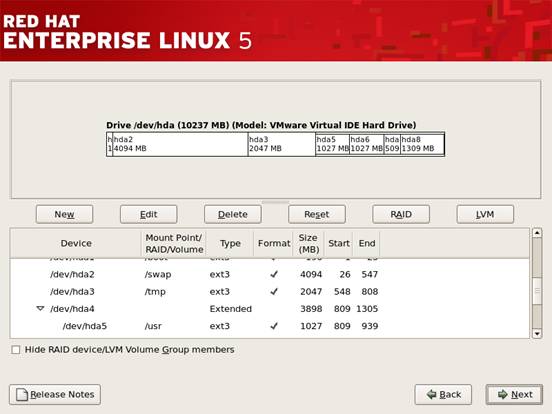The width and height of the screenshot is (552, 414).
Task: Click the format checkmark for /dev/hda2
Action: (274, 274)
